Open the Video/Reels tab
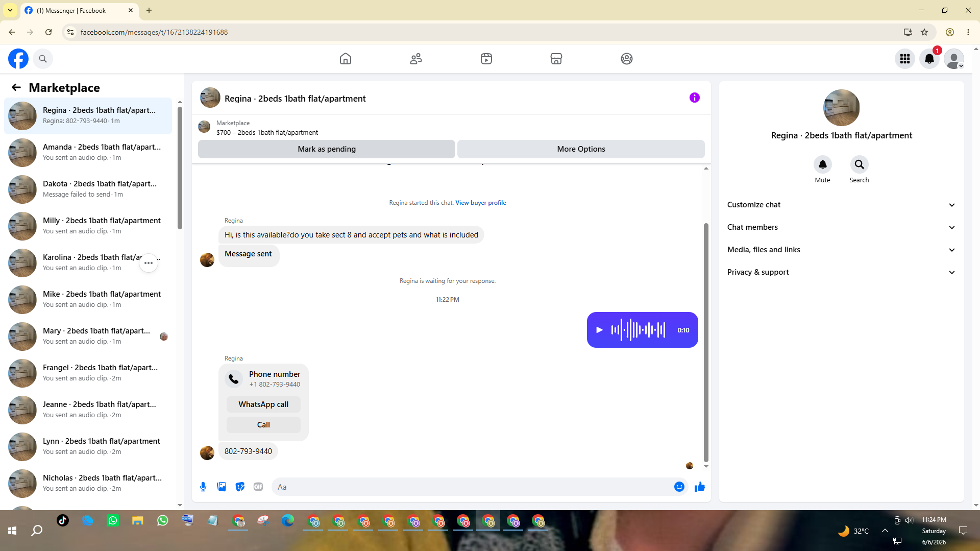The height and width of the screenshot is (551, 980). click(x=486, y=59)
